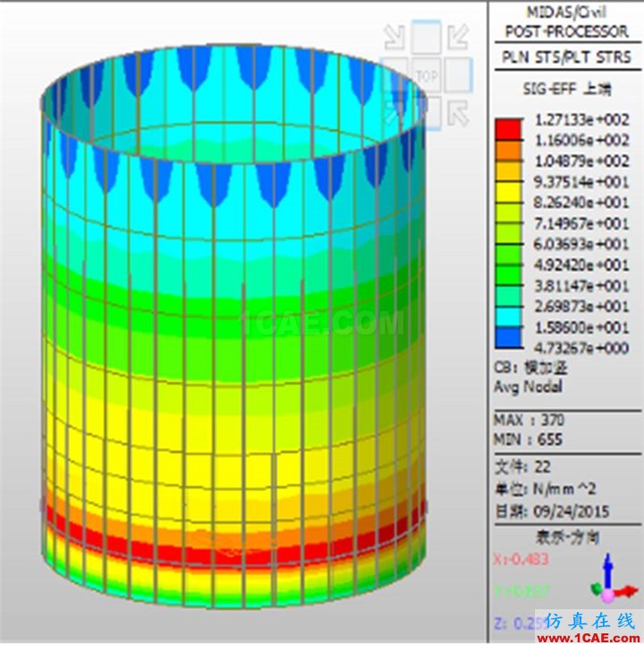Click the Avg Nodal text
The width and height of the screenshot is (644, 645).
click(x=528, y=386)
